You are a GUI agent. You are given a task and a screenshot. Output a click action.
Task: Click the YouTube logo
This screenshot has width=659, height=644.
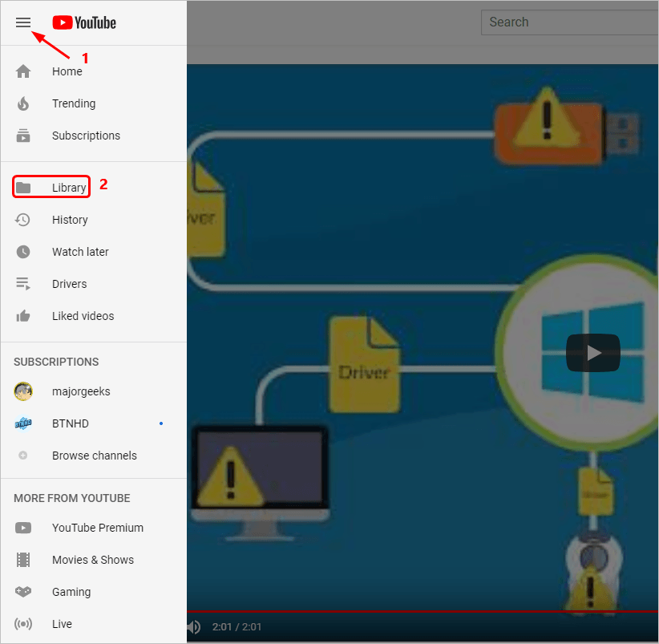click(x=83, y=22)
